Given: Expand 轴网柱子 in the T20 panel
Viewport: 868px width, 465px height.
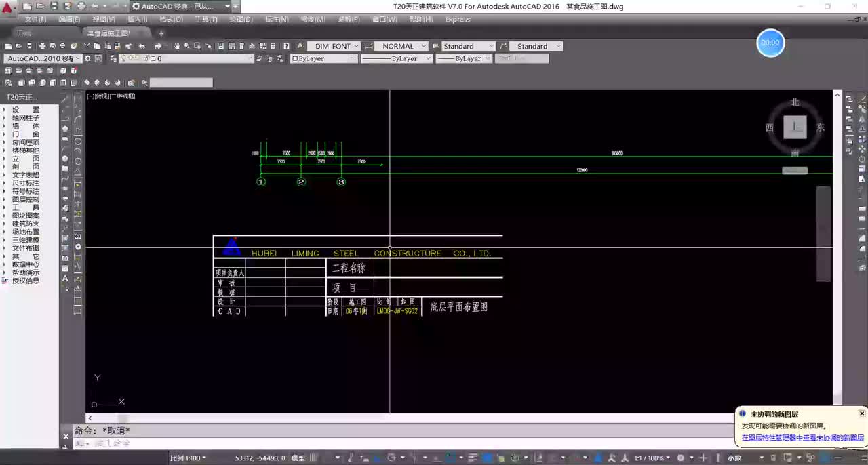Looking at the screenshot, I should (x=5, y=118).
